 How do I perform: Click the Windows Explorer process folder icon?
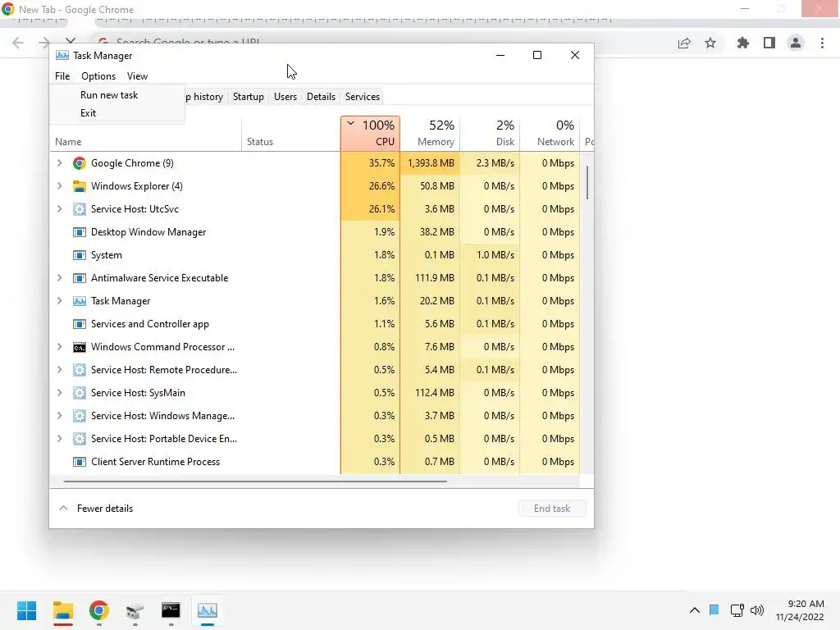coord(80,186)
